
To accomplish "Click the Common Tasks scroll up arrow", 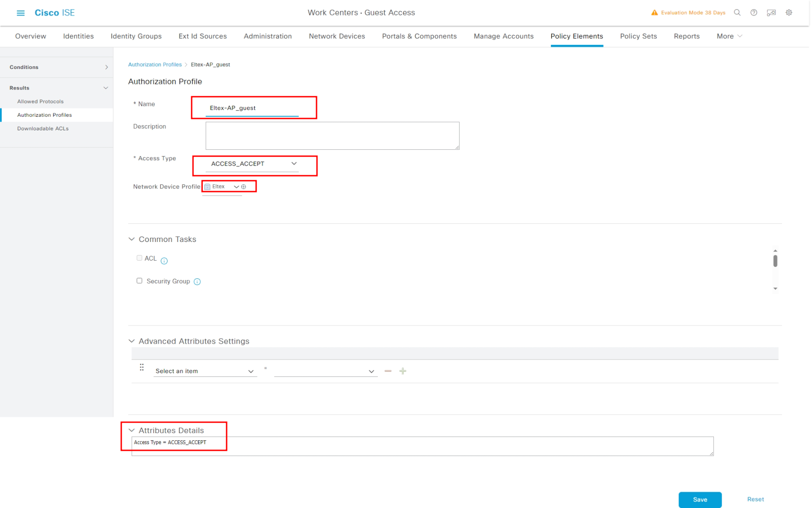I will tap(775, 251).
